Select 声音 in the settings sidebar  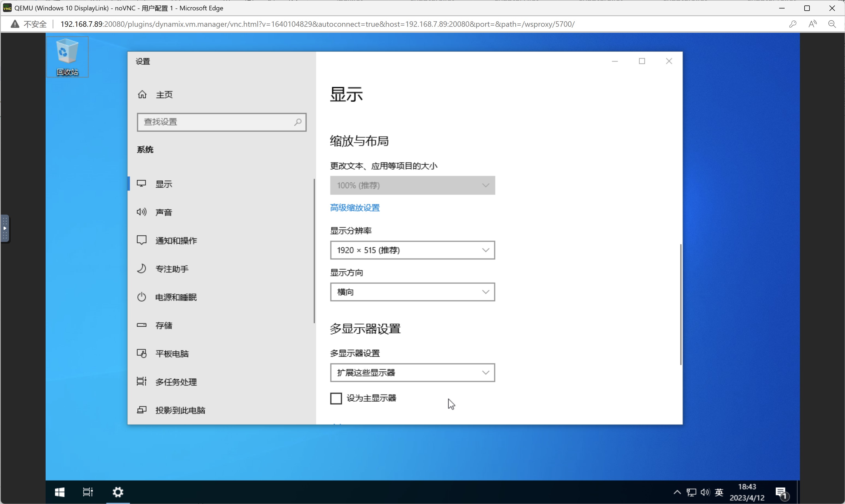pyautogui.click(x=164, y=212)
